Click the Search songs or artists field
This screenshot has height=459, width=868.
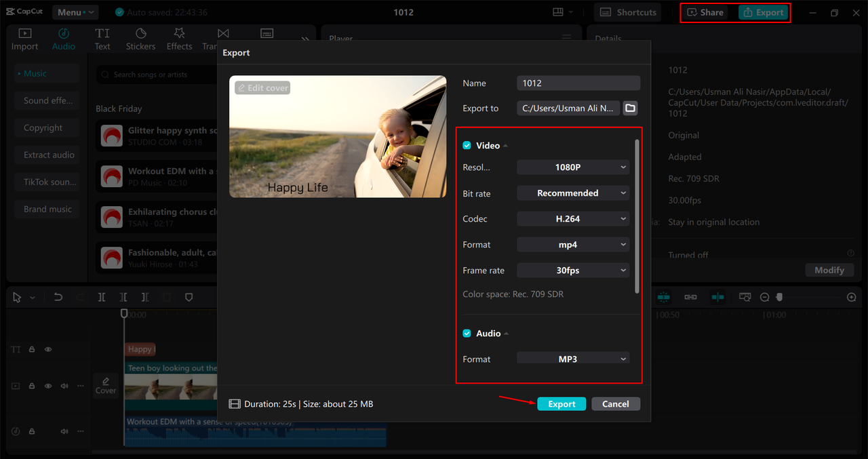(157, 75)
